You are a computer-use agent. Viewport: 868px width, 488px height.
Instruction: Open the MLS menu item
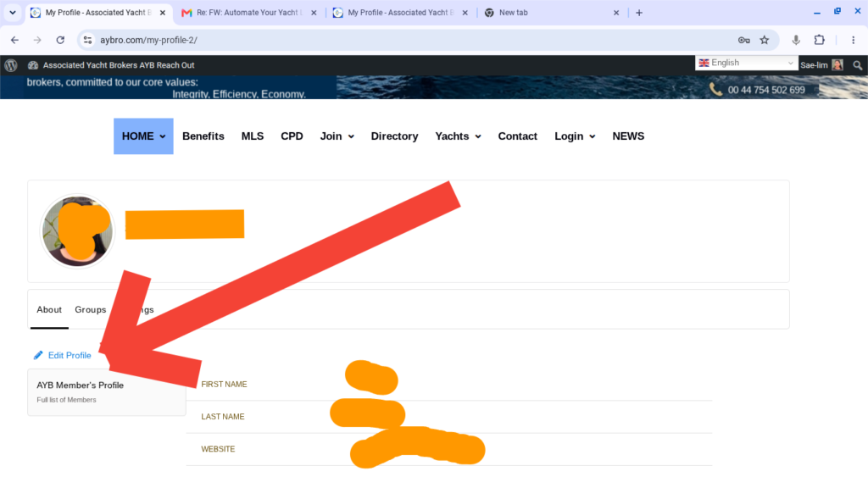pos(253,136)
